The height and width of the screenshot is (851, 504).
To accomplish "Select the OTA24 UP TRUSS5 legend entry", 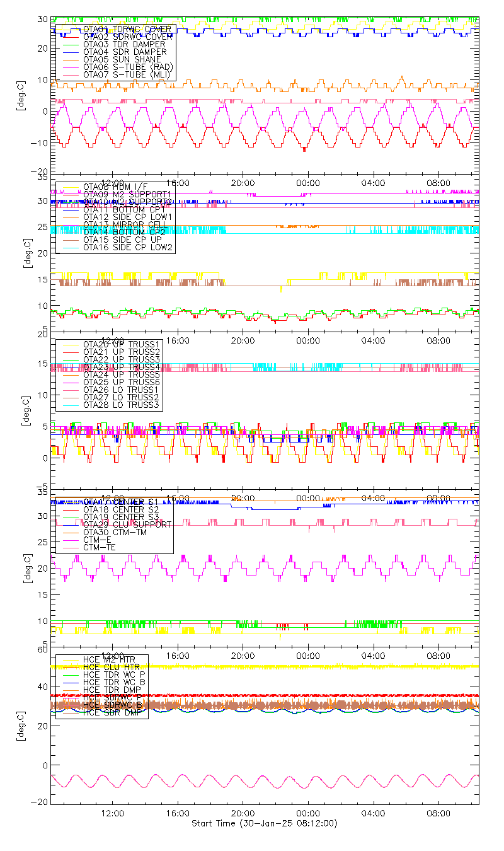I will (x=122, y=374).
